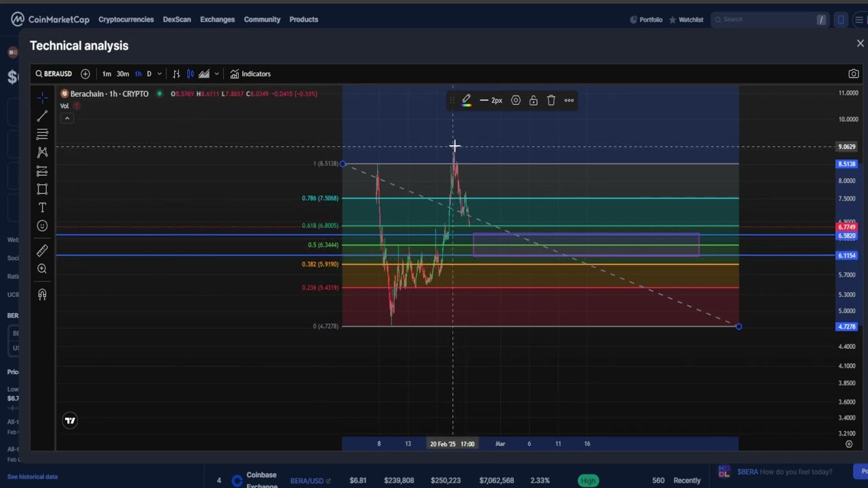Image resolution: width=868 pixels, height=488 pixels.
Task: Select the Text annotation tool
Action: pos(42,207)
